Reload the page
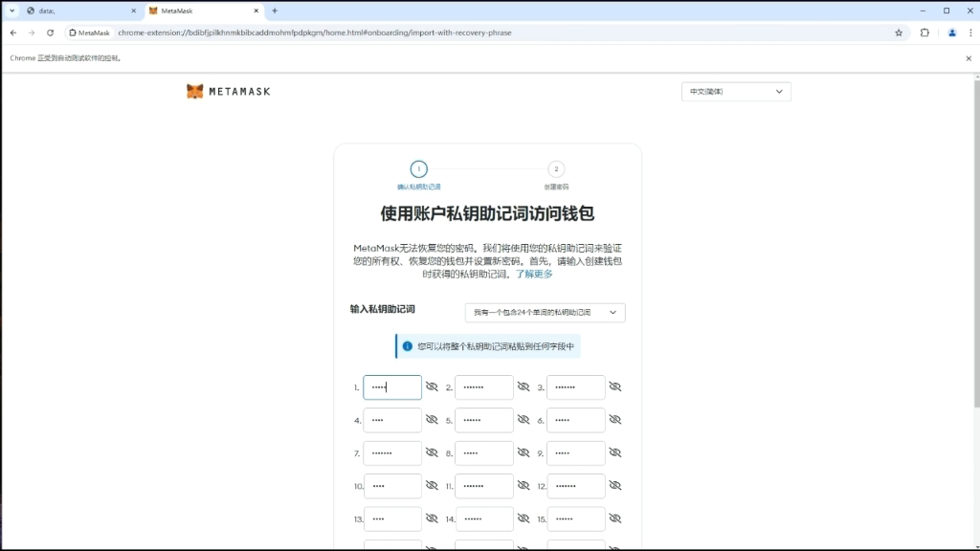The width and height of the screenshot is (980, 551). (x=50, y=33)
